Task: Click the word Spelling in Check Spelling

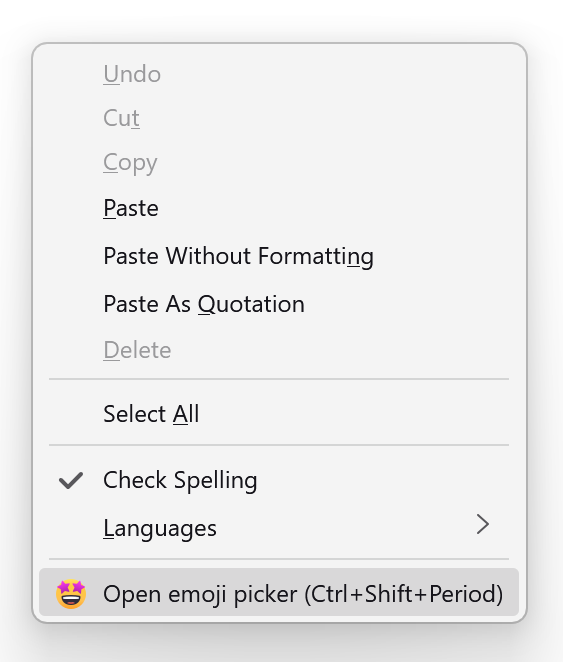Action: coord(216,480)
